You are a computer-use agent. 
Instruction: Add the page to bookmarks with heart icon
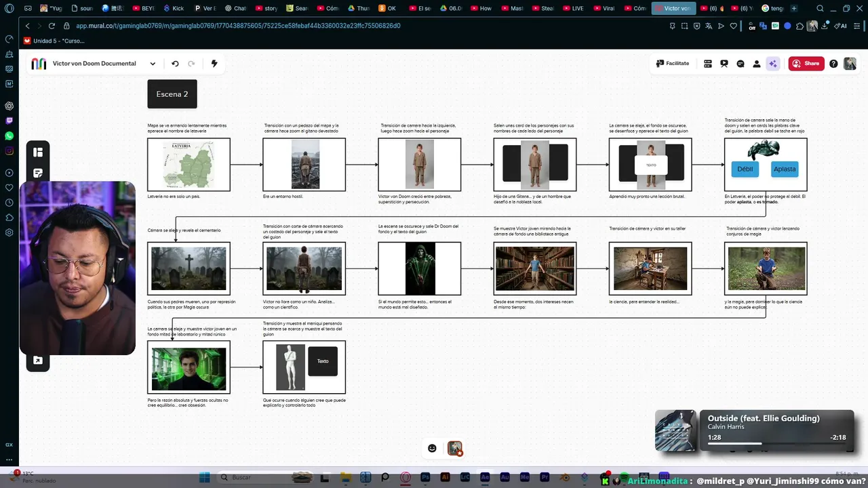tap(733, 26)
